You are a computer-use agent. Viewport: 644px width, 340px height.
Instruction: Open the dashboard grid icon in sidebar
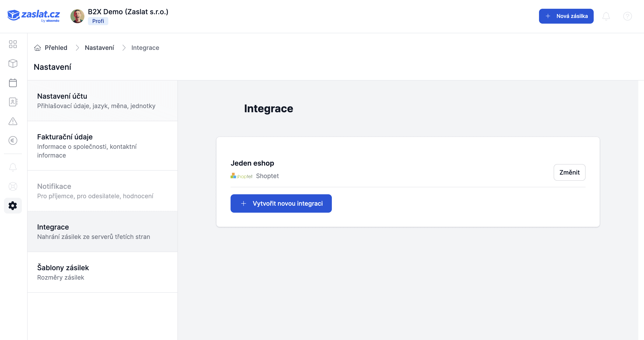point(13,44)
